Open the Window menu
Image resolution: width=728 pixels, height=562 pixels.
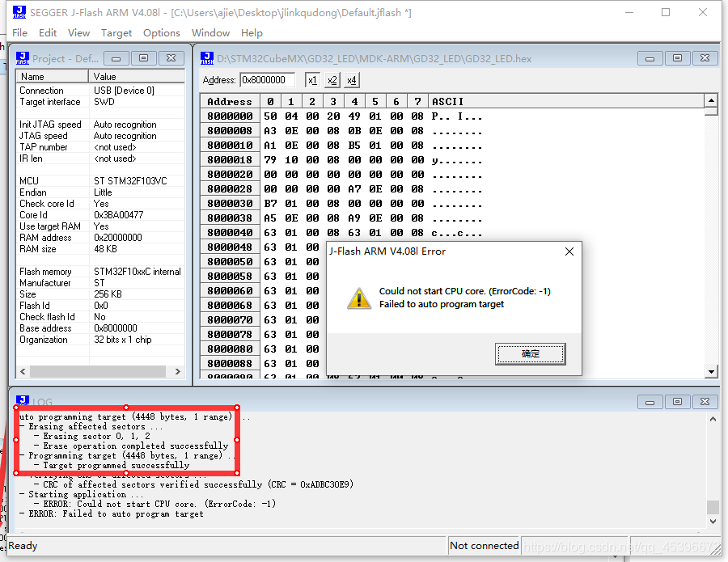pyautogui.click(x=211, y=33)
